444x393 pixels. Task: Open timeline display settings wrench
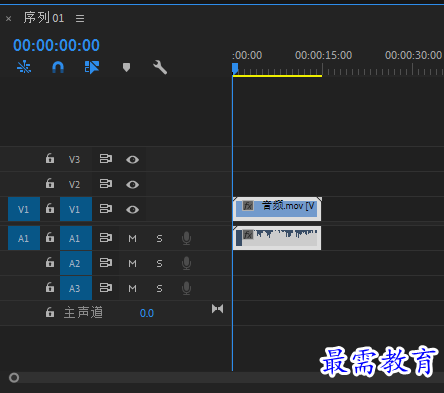[x=160, y=67]
